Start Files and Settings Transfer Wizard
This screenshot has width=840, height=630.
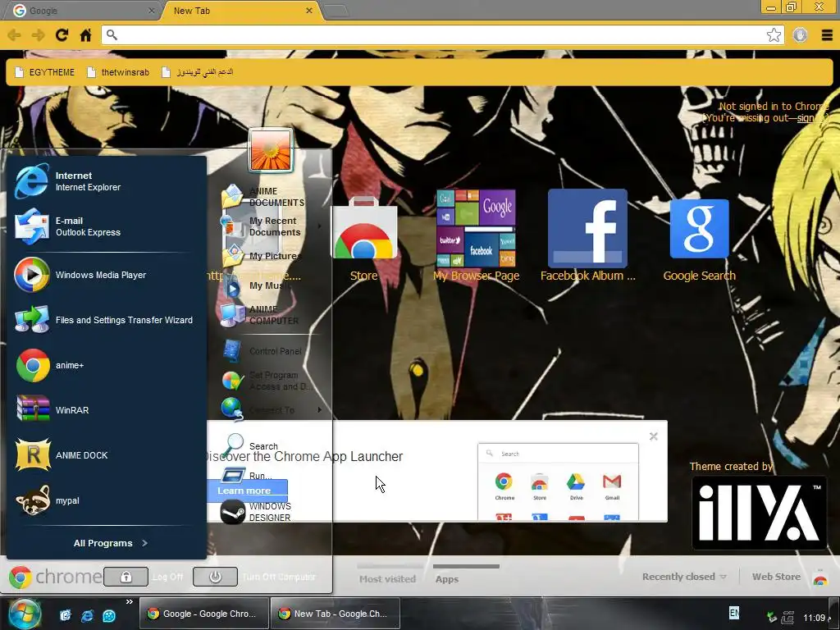(x=106, y=320)
